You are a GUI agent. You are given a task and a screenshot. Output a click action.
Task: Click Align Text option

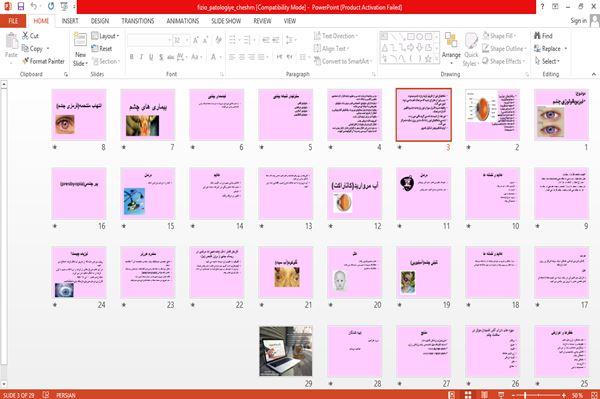click(x=331, y=49)
